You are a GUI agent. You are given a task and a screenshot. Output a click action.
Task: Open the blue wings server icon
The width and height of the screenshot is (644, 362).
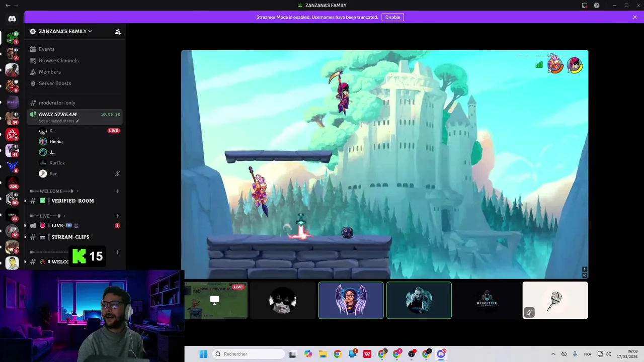(x=12, y=166)
